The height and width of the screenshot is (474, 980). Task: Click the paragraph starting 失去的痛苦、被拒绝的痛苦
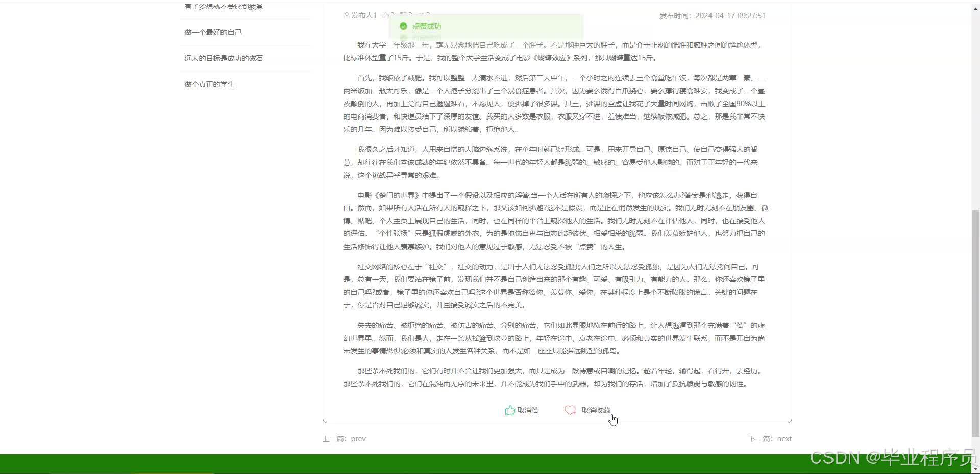click(x=554, y=338)
